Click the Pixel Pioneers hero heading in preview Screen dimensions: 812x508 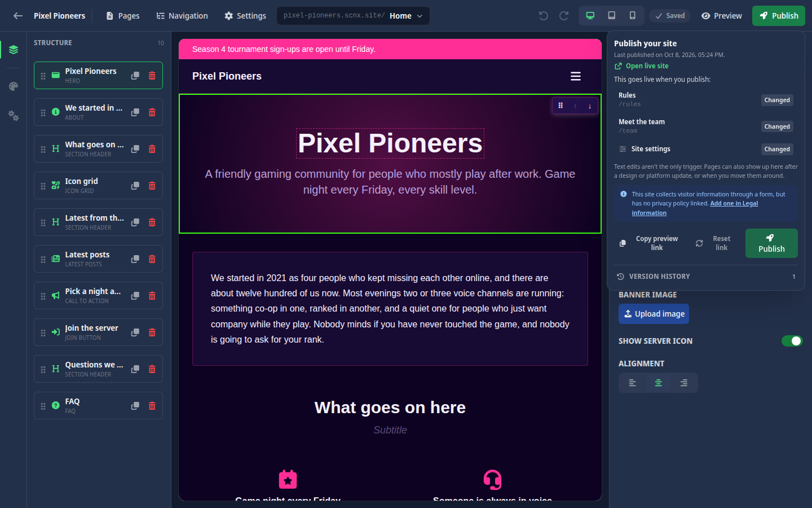tap(390, 143)
